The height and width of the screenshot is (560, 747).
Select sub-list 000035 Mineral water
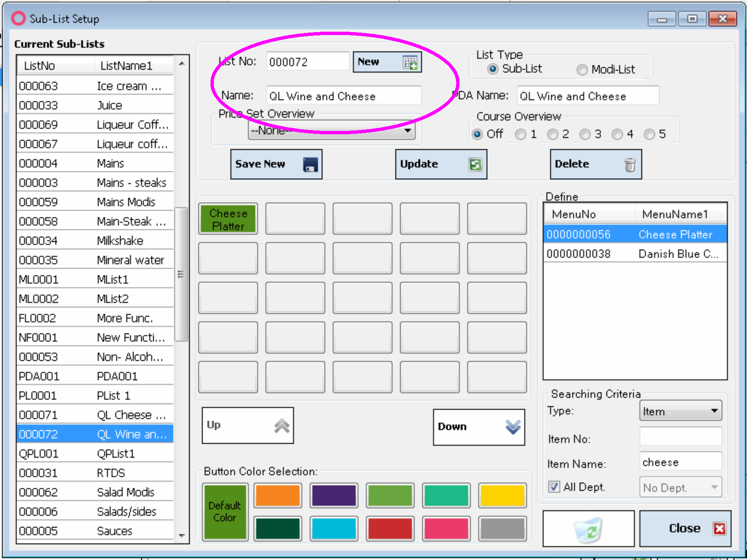(x=95, y=260)
